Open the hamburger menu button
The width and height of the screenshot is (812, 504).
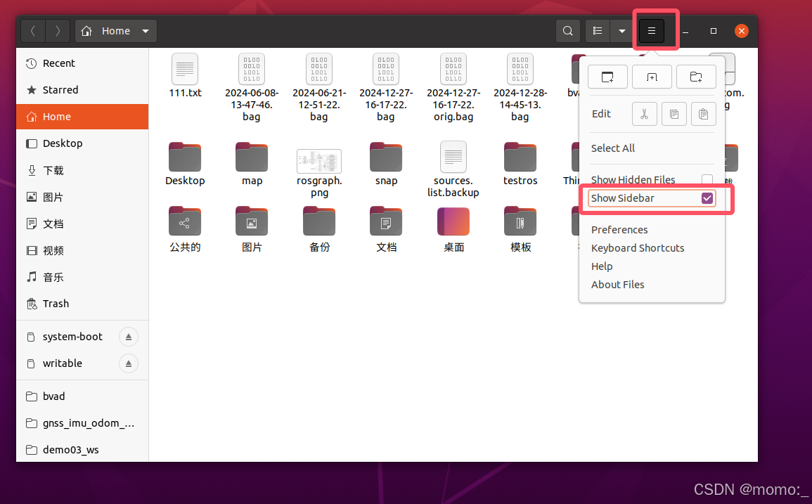click(651, 31)
